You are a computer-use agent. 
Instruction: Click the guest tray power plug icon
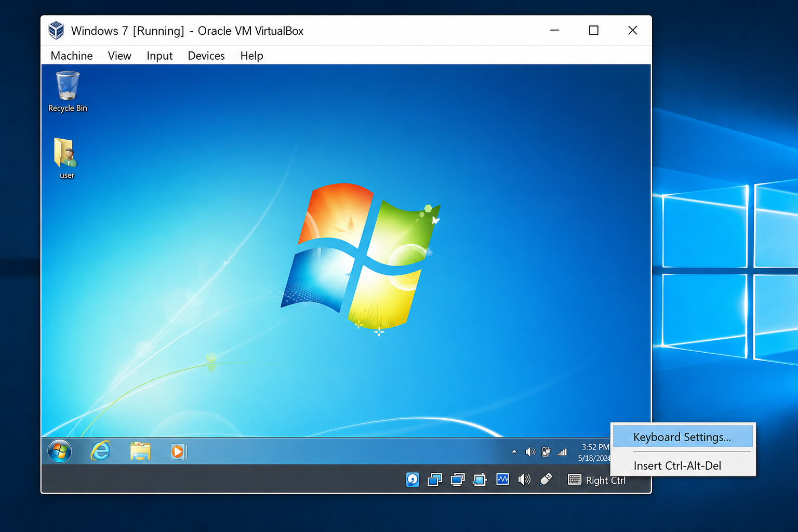[546, 452]
